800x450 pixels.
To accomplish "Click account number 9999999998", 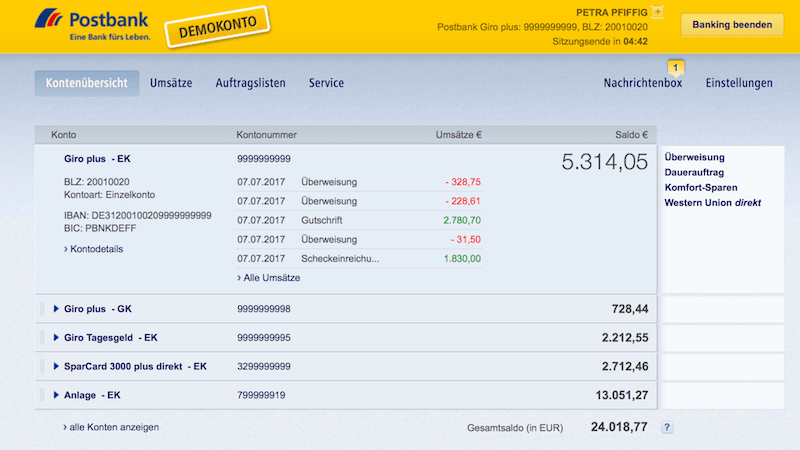I will coord(264,309).
